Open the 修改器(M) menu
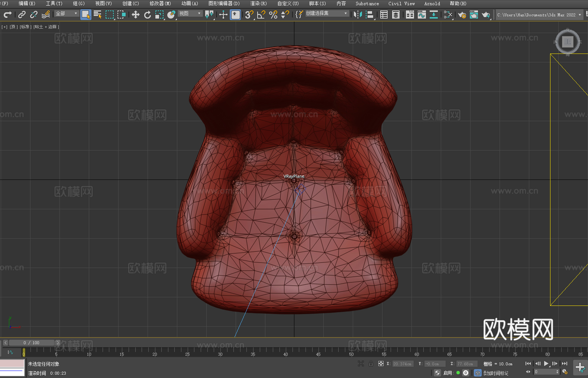Image resolution: width=588 pixels, height=378 pixels. click(x=160, y=3)
